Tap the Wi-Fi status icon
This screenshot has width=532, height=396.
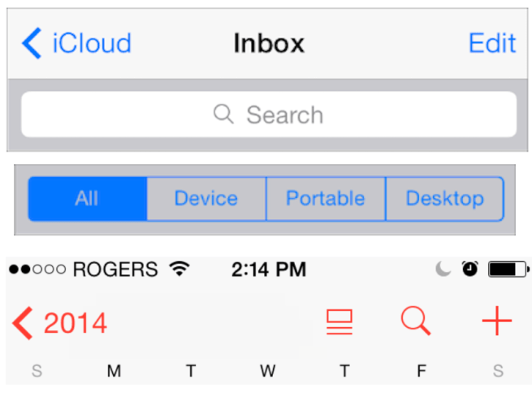[179, 269]
